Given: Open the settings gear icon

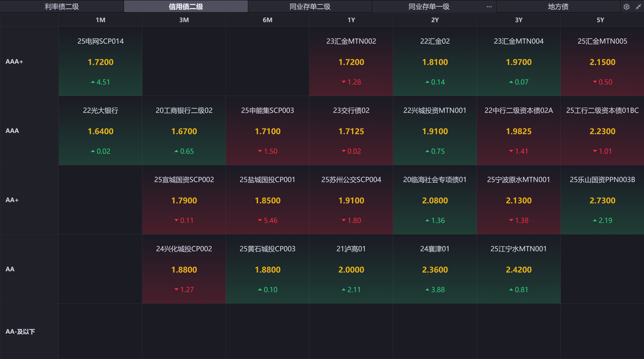Looking at the screenshot, I should point(626,7).
